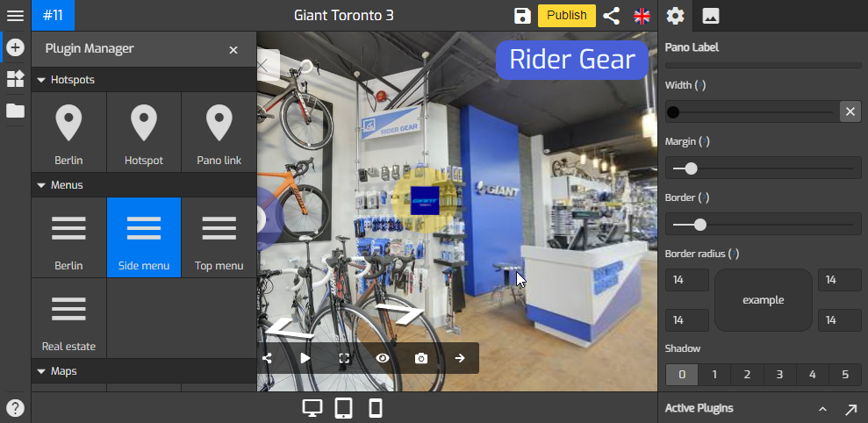The width and height of the screenshot is (868, 423).
Task: Click the Publish button
Action: click(x=567, y=16)
